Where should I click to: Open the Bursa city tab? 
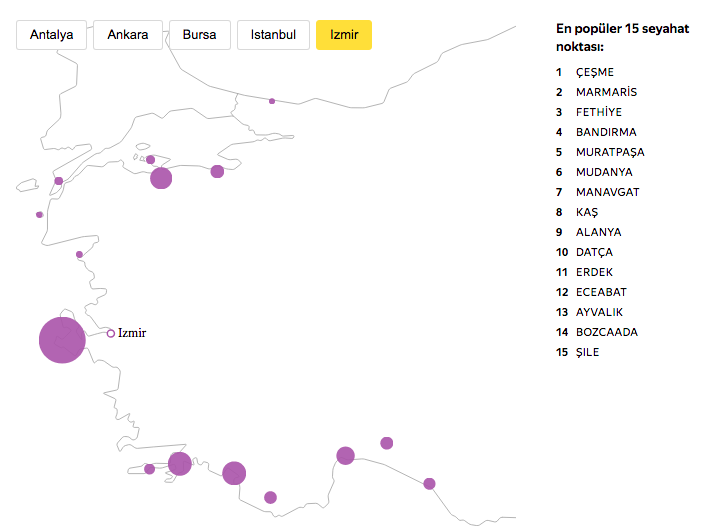point(199,35)
